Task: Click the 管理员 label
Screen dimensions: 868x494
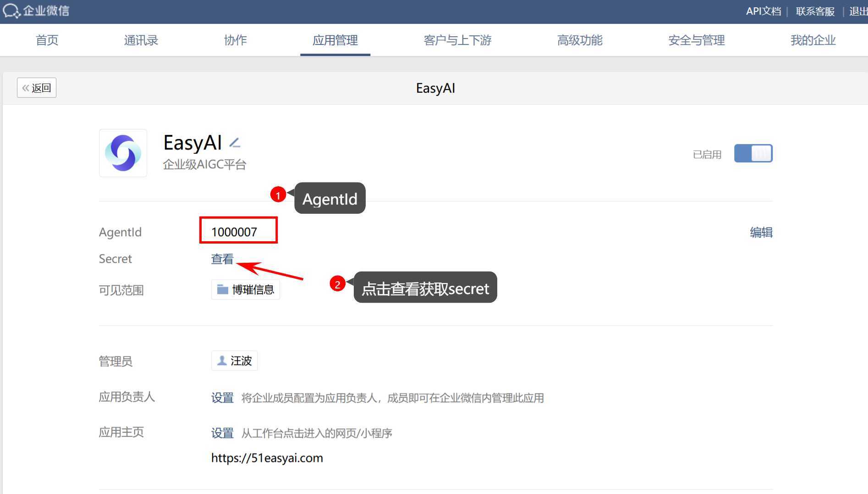Action: pyautogui.click(x=115, y=361)
